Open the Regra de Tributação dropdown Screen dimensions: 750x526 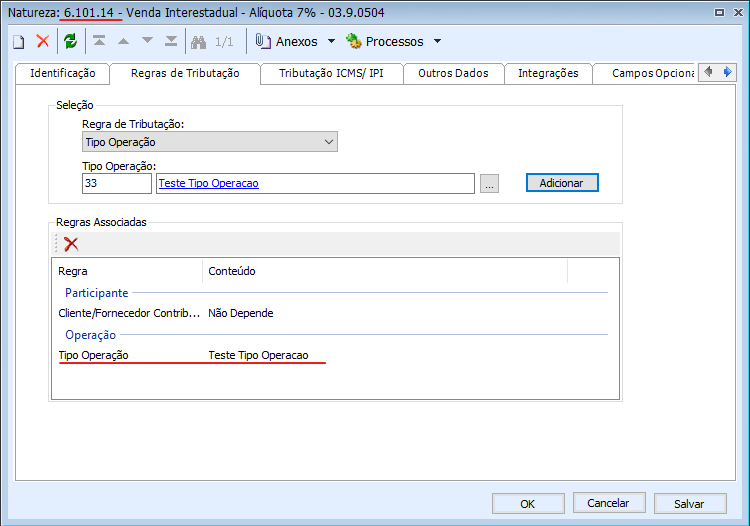pos(210,142)
